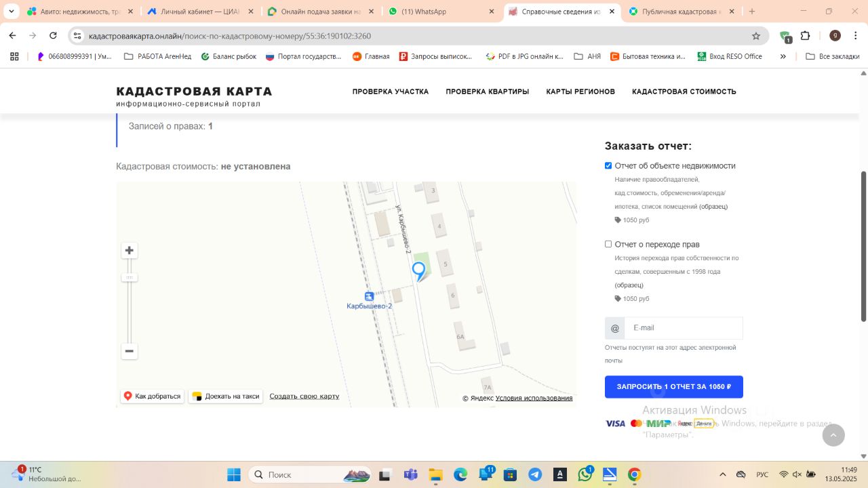Open ПРОВЕРКА КВАРТИРЫ menu item
Screen dimensions: 868x488
[488, 91]
